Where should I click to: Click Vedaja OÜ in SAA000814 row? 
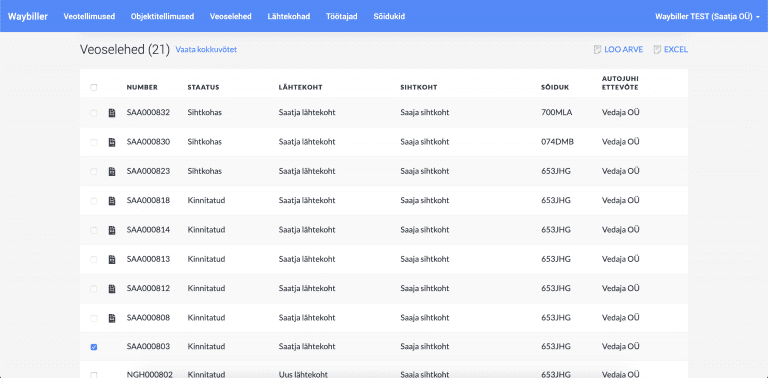pos(621,230)
